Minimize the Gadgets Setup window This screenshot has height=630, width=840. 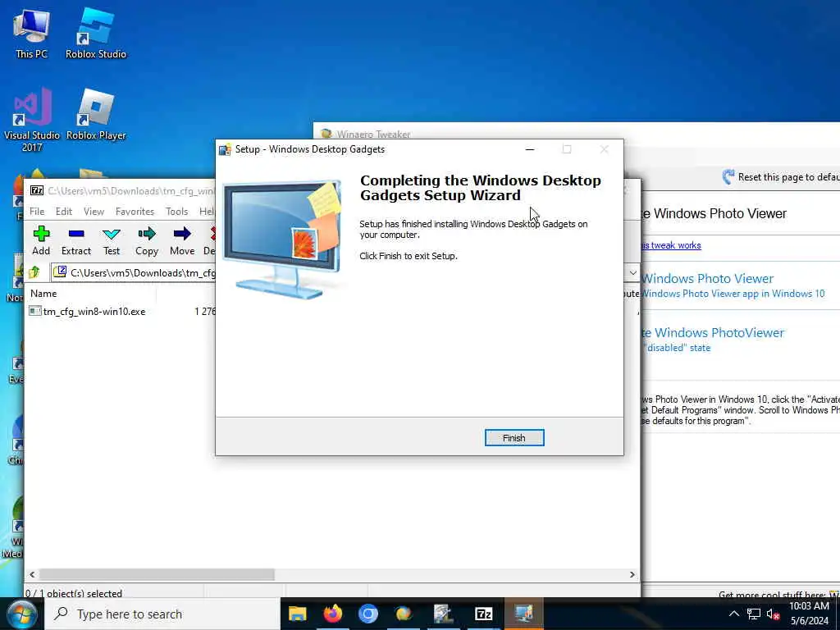pyautogui.click(x=530, y=149)
